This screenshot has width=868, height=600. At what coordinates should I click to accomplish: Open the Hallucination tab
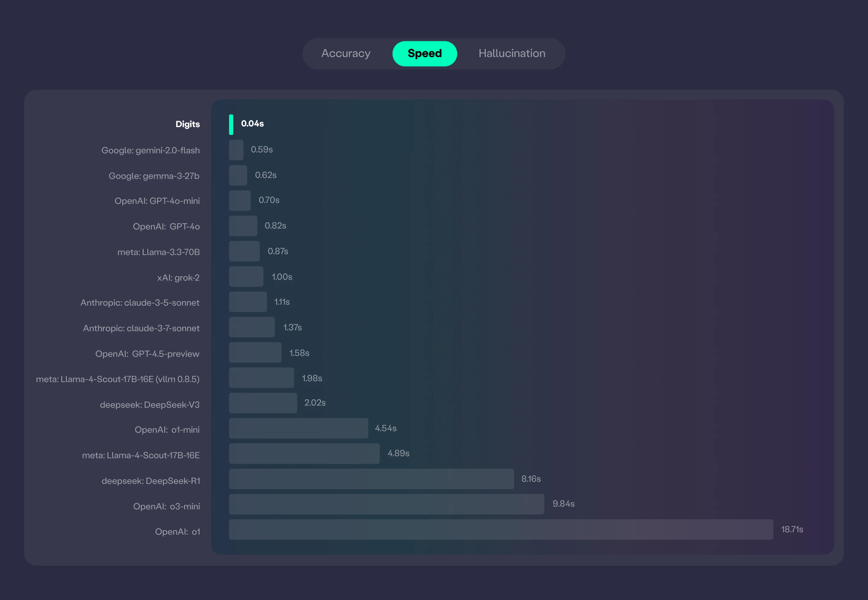coord(511,53)
